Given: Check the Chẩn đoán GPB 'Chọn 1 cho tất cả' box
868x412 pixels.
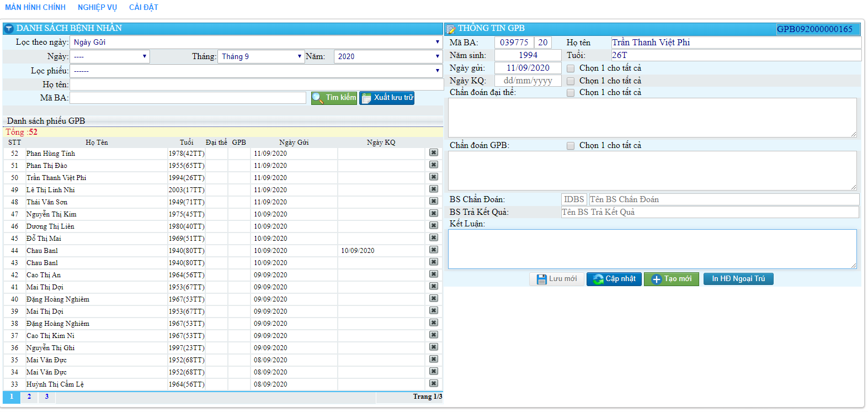Looking at the screenshot, I should pyautogui.click(x=571, y=146).
